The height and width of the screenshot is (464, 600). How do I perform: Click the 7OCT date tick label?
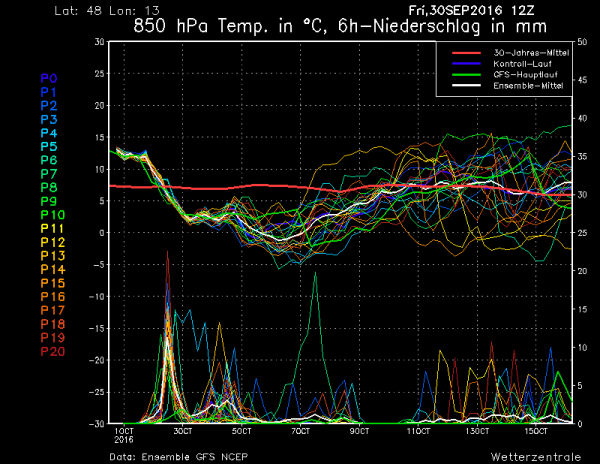tap(301, 431)
